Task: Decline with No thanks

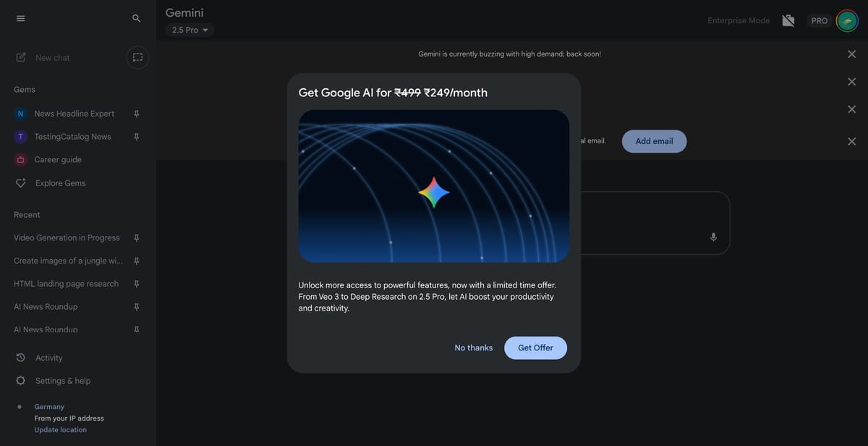Action: (x=474, y=348)
